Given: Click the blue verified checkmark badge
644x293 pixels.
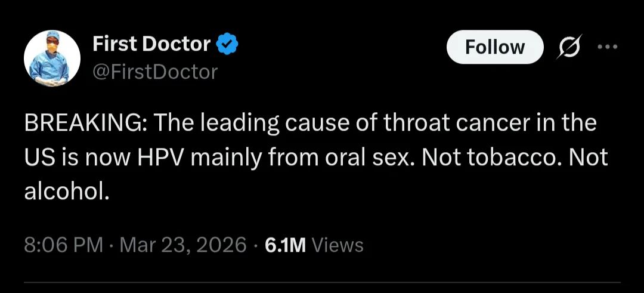Looking at the screenshot, I should [x=227, y=44].
